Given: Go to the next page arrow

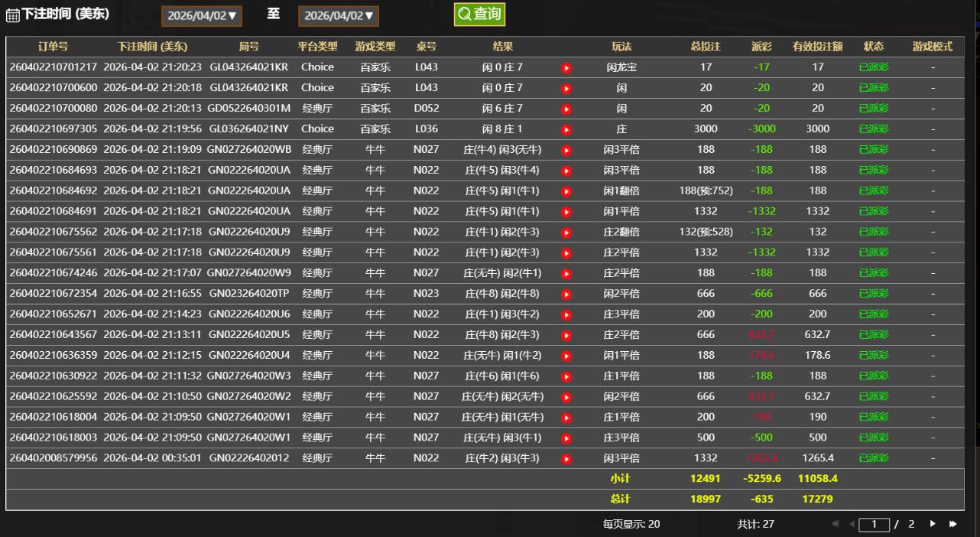Looking at the screenshot, I should pyautogui.click(x=933, y=524).
